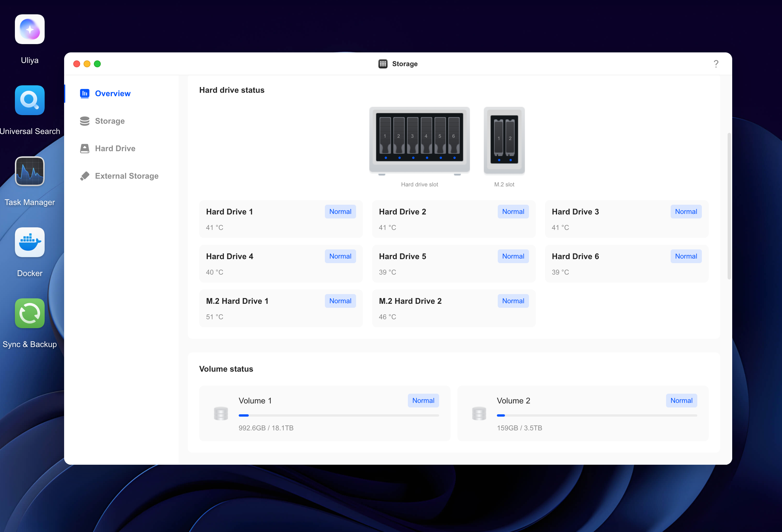The width and height of the screenshot is (782, 532).
Task: Click the Hard Drive sidebar disk icon
Action: tap(84, 148)
